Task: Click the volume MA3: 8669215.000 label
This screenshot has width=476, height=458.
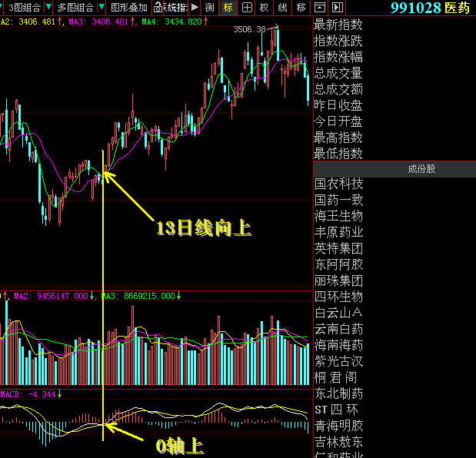Action: pos(141,296)
